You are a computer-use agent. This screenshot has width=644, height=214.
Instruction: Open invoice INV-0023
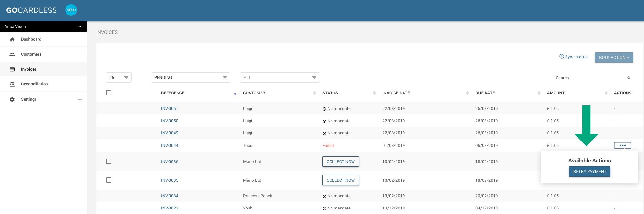(x=169, y=208)
